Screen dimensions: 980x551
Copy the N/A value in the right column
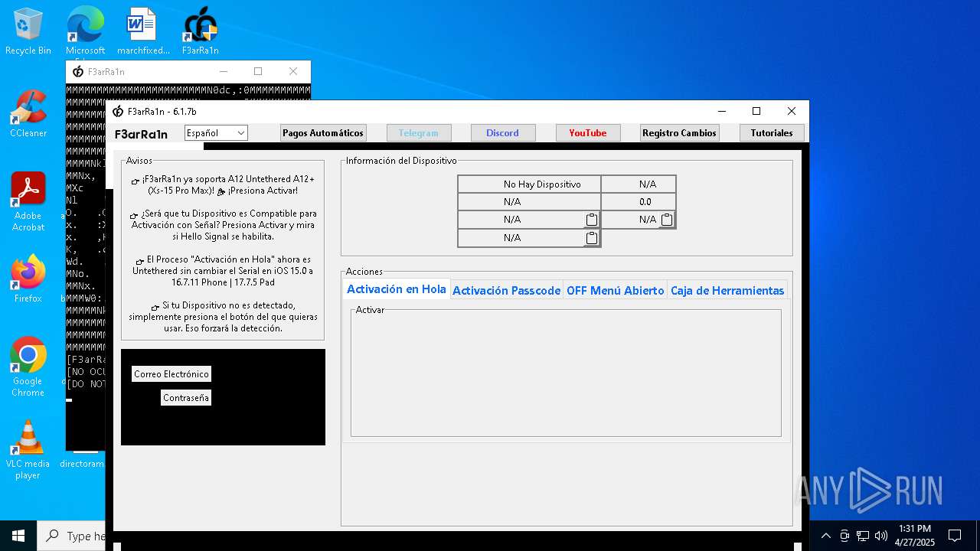coord(667,220)
